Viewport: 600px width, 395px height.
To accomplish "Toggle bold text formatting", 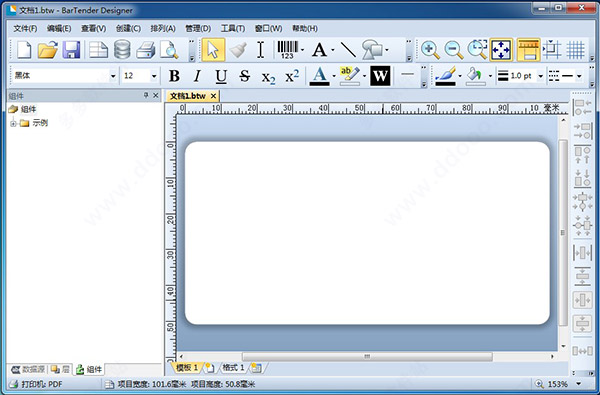I will pos(174,76).
